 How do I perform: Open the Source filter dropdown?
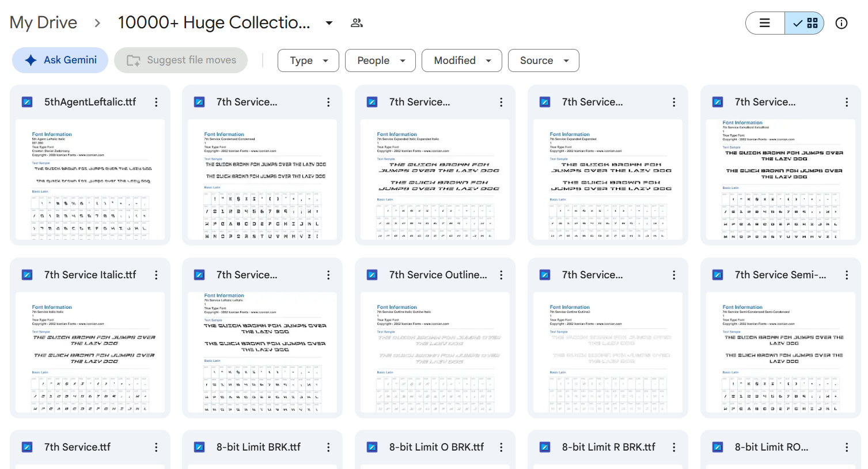[x=544, y=60]
